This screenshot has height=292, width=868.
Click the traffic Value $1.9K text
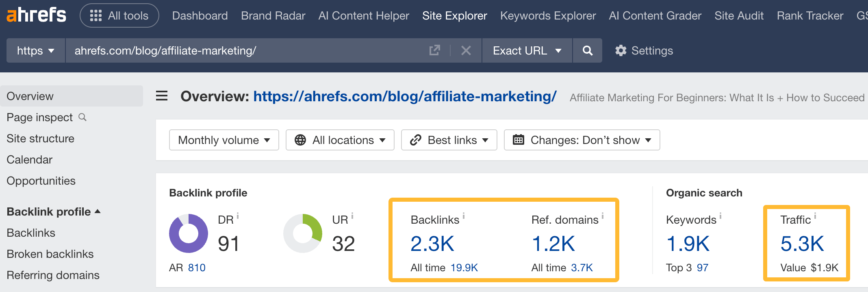(809, 268)
